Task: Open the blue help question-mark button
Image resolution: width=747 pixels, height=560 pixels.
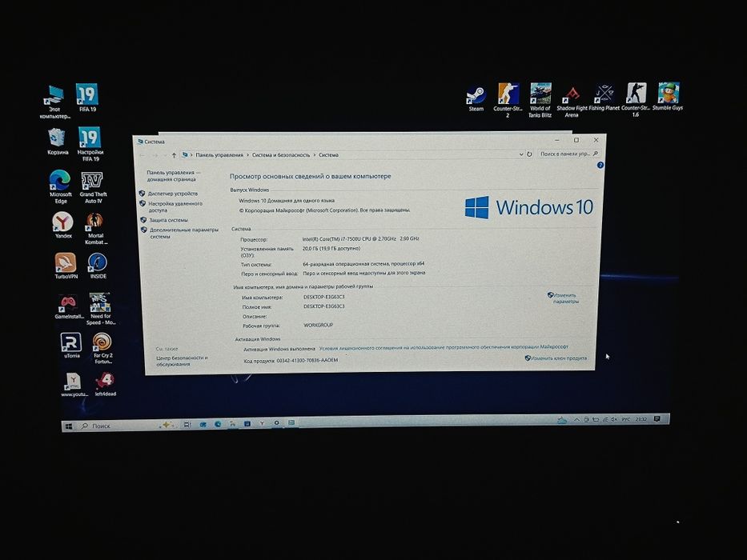Action: [600, 165]
